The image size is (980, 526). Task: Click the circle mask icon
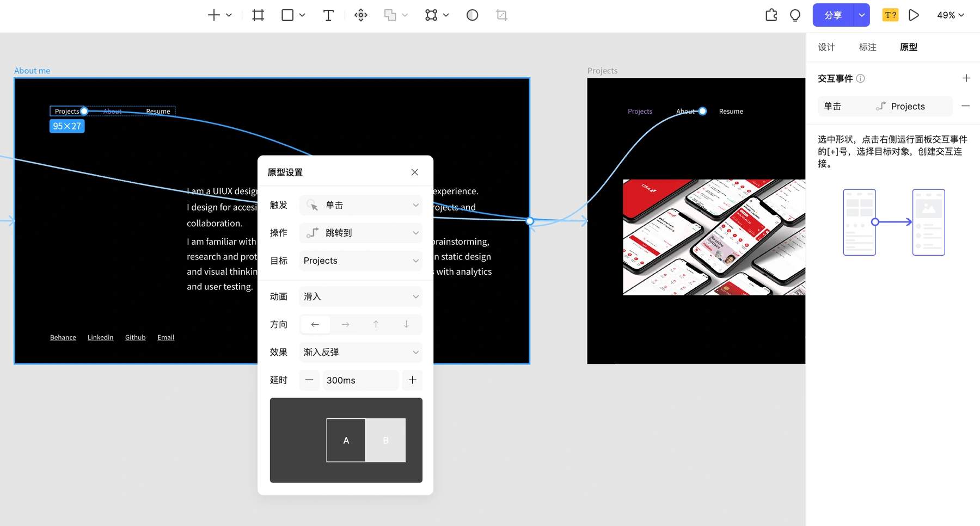tap(473, 15)
